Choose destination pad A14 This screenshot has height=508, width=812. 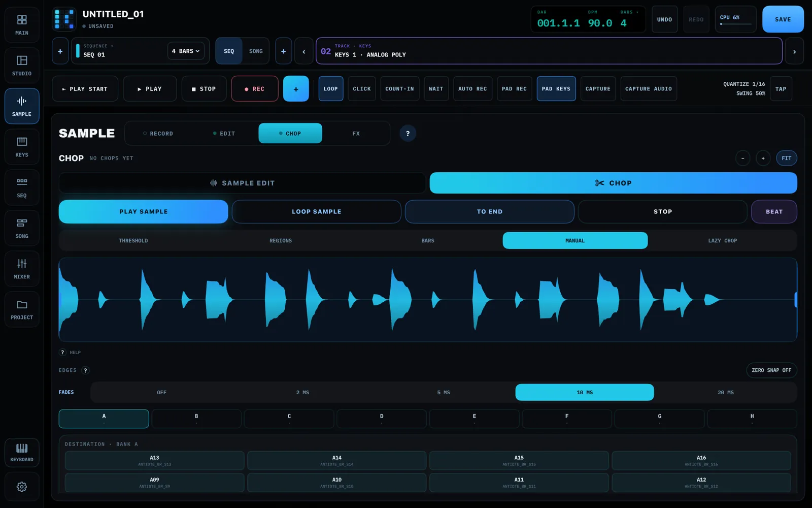(x=337, y=461)
